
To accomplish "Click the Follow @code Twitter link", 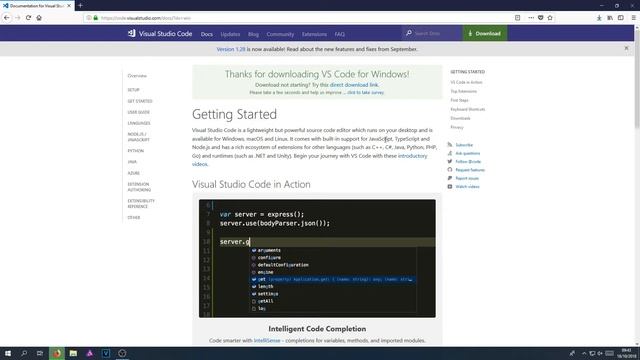I will 468,162.
